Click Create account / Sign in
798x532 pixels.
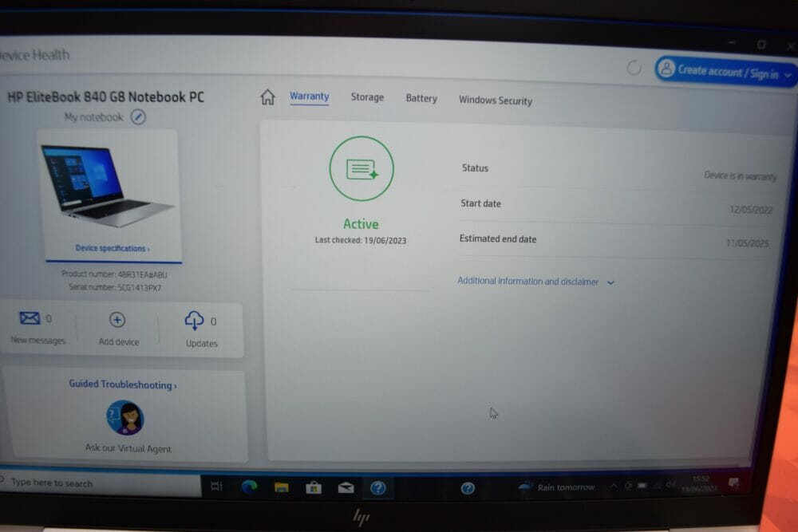tap(725, 71)
